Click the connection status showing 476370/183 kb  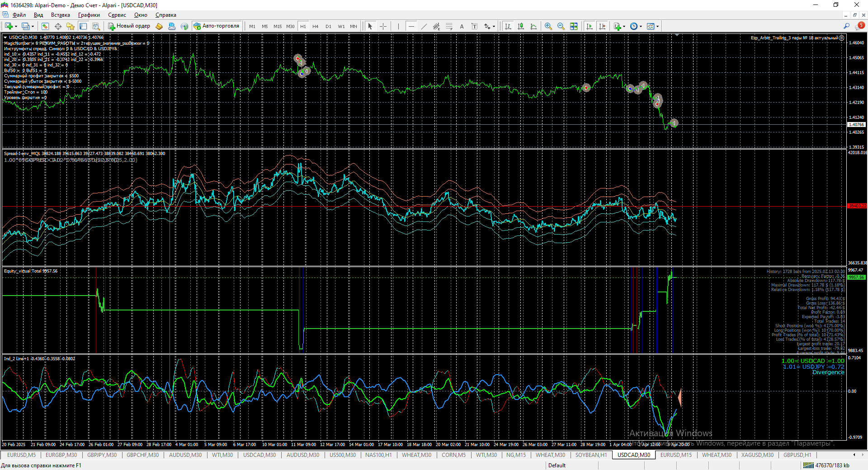click(826, 465)
